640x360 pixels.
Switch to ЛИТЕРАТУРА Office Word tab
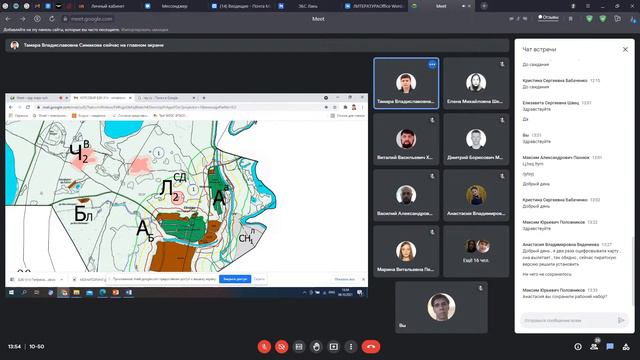coord(375,6)
